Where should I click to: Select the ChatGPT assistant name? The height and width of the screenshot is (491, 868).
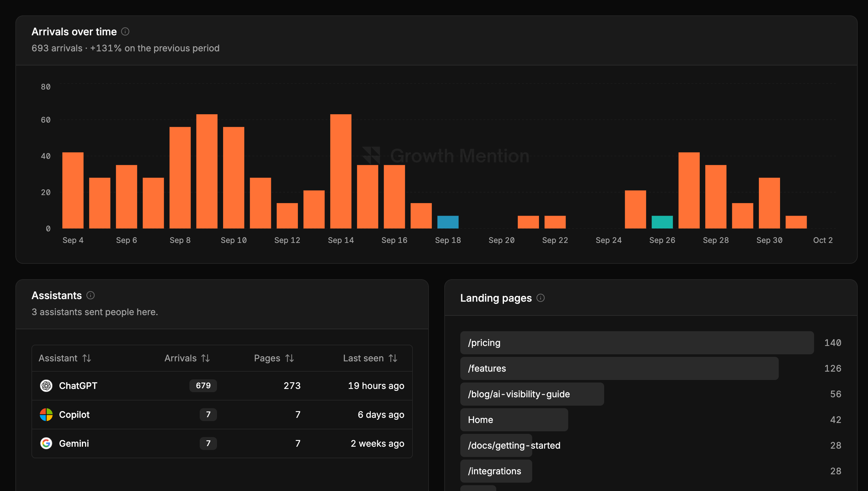78,385
